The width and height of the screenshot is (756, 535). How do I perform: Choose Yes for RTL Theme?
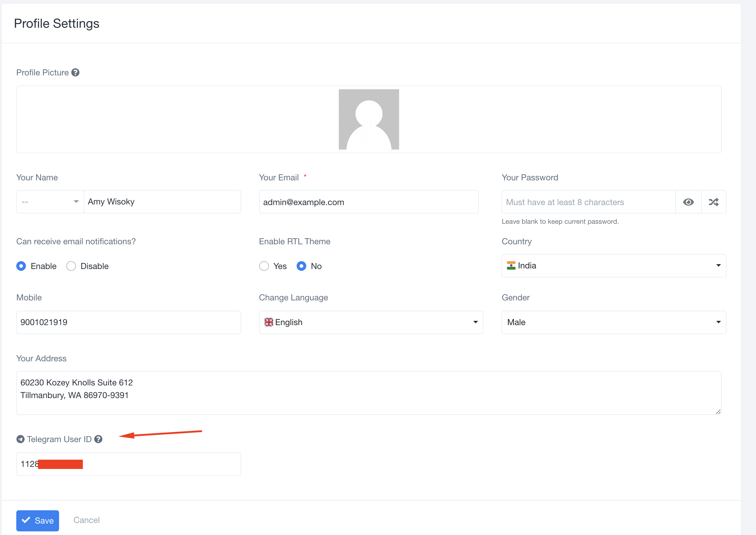coord(264,266)
